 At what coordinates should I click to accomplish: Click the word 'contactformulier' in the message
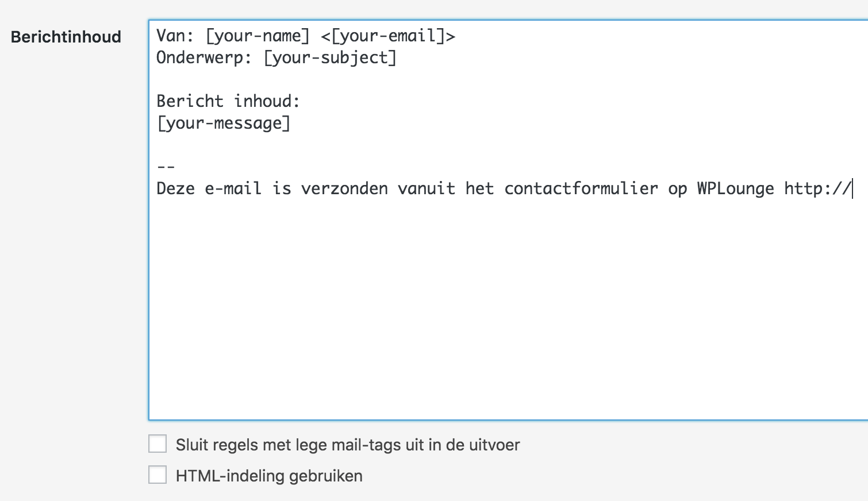(x=581, y=189)
